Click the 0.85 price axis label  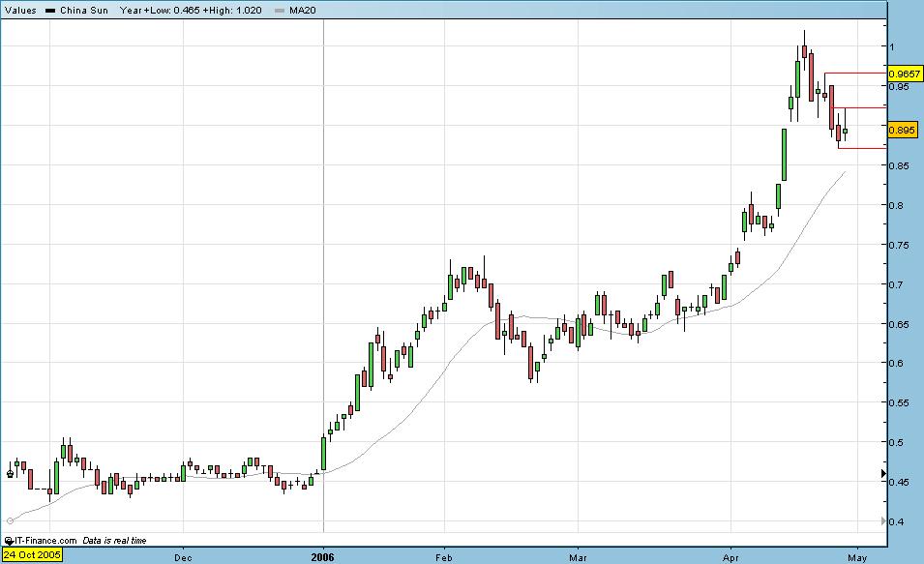click(x=899, y=165)
